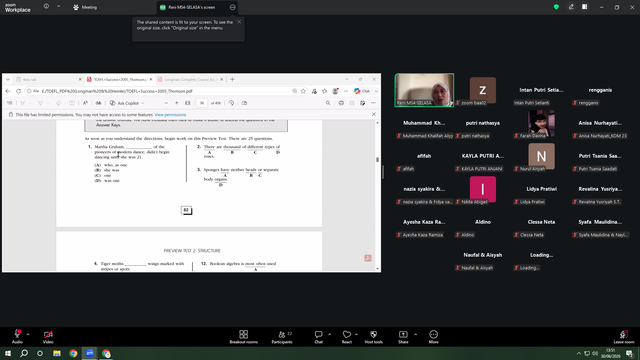This screenshot has width=640, height=360.
Task: Click the Naufal & Aisyah participant tile
Action: point(482,255)
